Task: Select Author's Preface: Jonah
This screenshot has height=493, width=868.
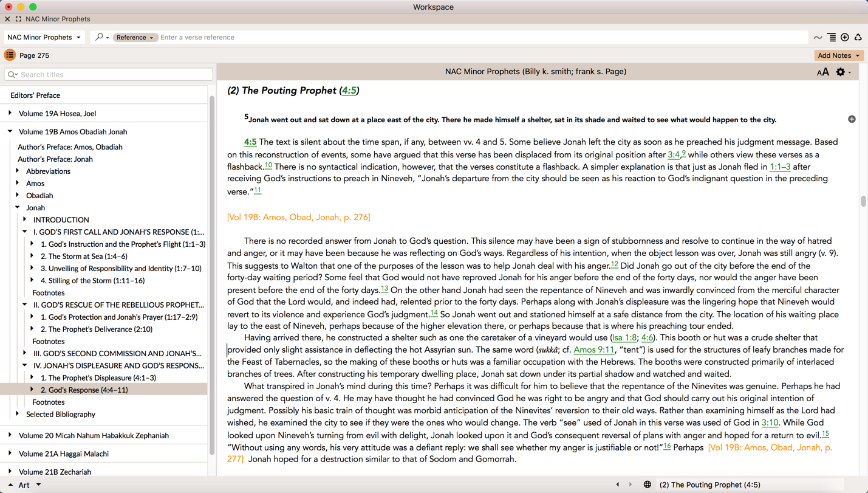Action: pos(55,159)
